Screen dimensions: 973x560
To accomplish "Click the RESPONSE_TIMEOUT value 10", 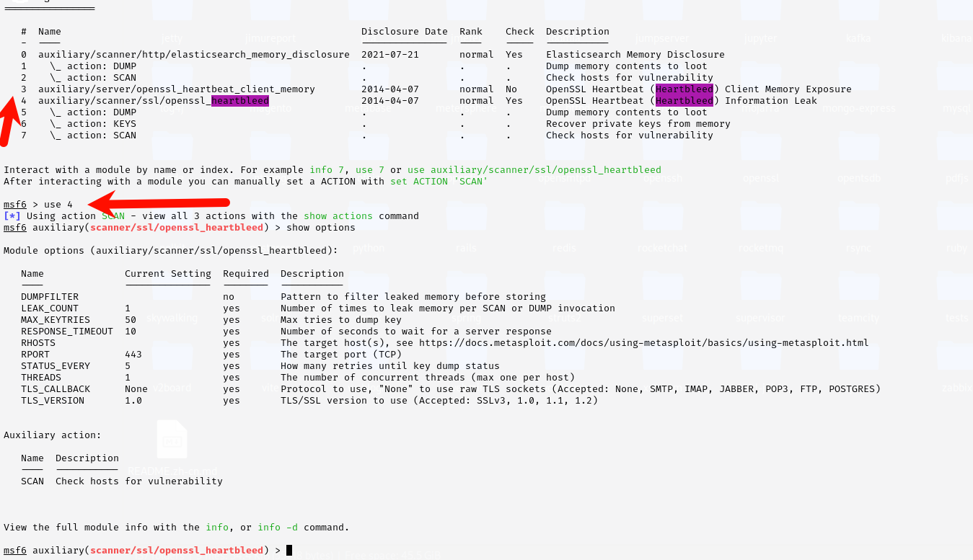I will coord(131,332).
